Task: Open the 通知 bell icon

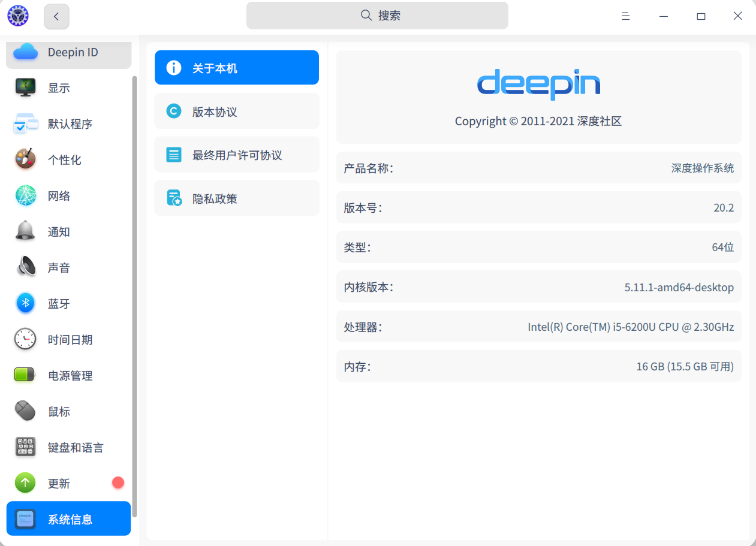Action: [x=26, y=231]
